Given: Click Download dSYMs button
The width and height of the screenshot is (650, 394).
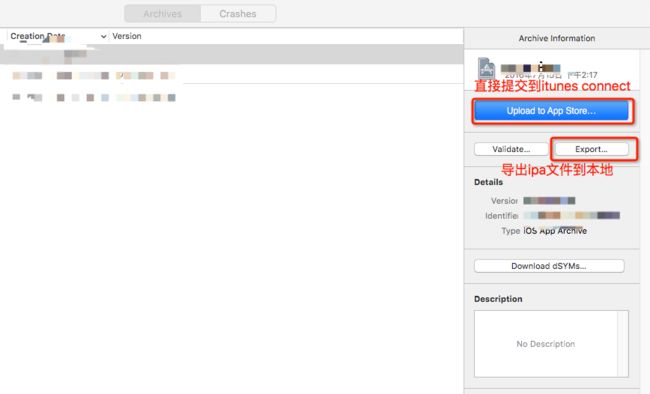Looking at the screenshot, I should pyautogui.click(x=549, y=266).
